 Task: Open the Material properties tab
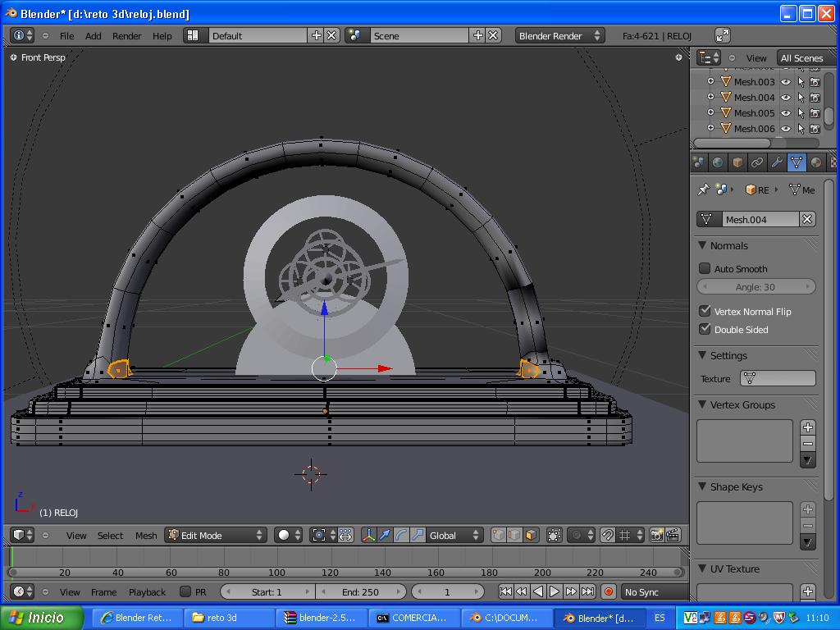[816, 162]
